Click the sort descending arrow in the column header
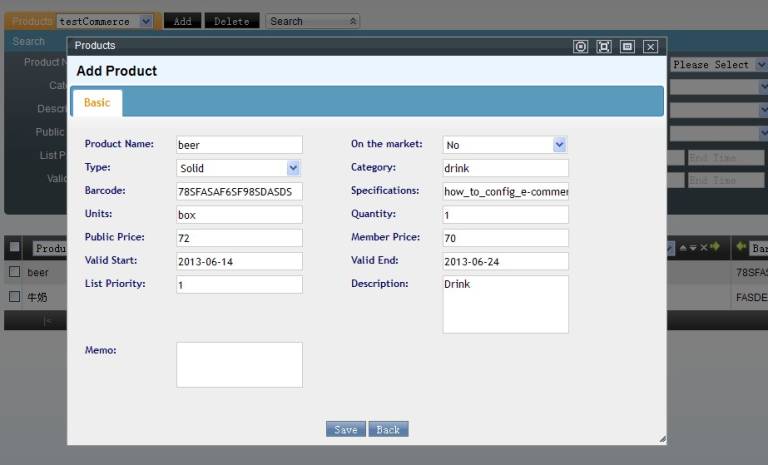The height and width of the screenshot is (465, 768). (693, 247)
